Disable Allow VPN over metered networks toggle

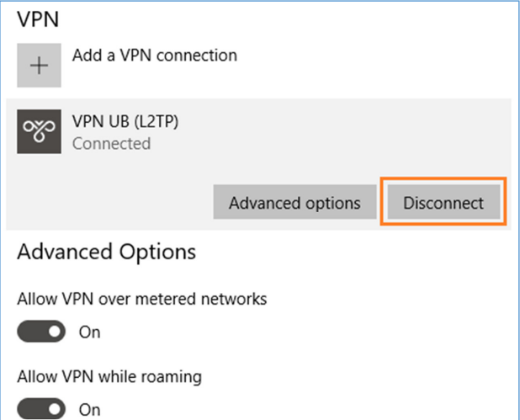(x=41, y=332)
